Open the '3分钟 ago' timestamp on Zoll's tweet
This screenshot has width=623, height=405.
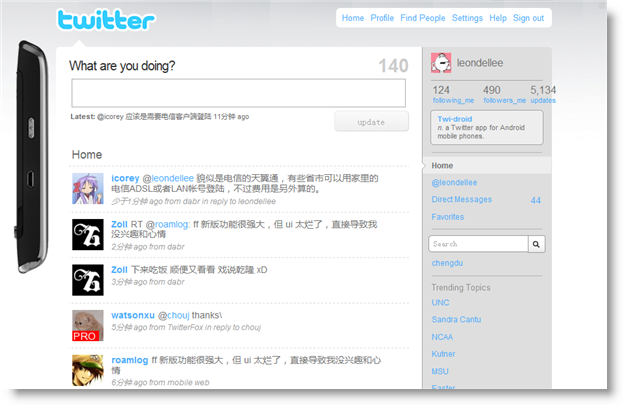coord(129,282)
